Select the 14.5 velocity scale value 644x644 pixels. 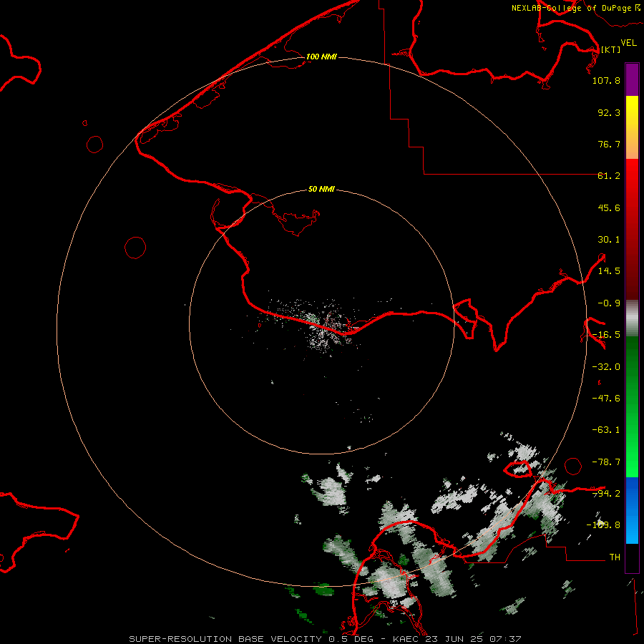pos(609,271)
